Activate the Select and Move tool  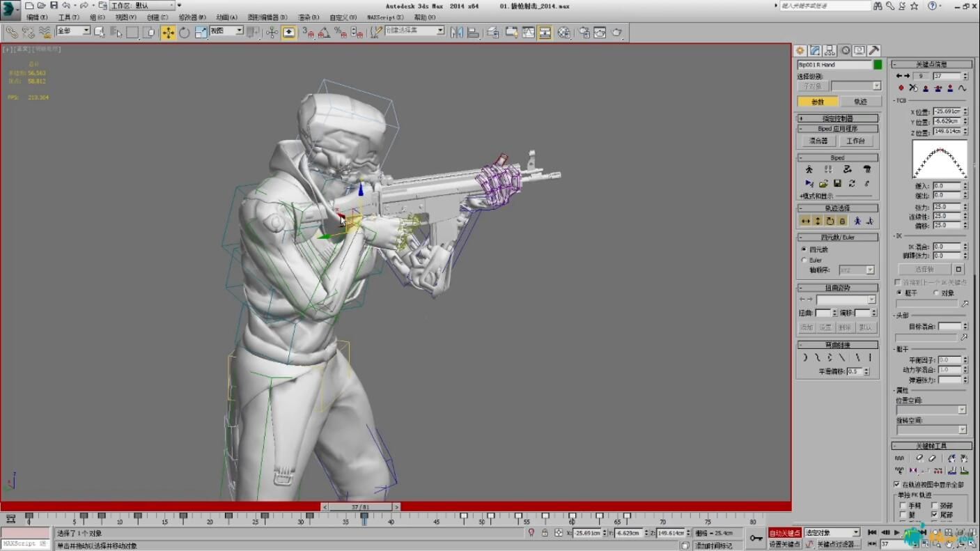(168, 32)
